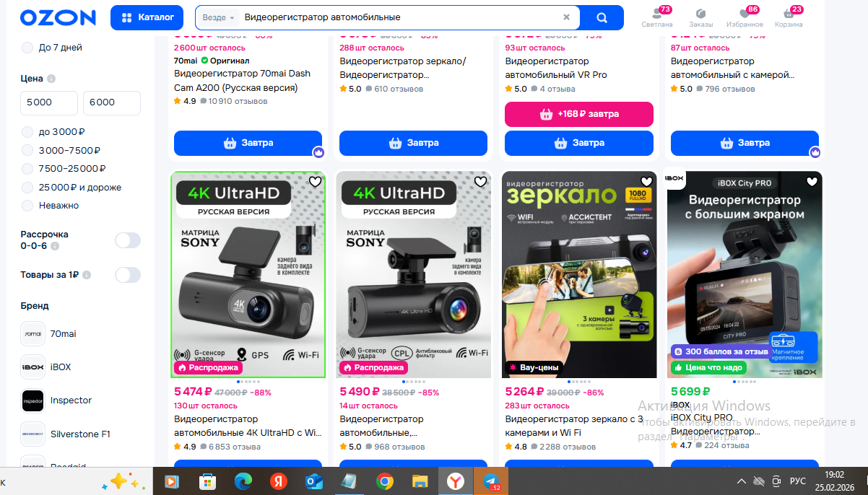This screenshot has height=495, width=868.
Task: Open Microsoft Store from the taskbar
Action: pyautogui.click(x=207, y=481)
